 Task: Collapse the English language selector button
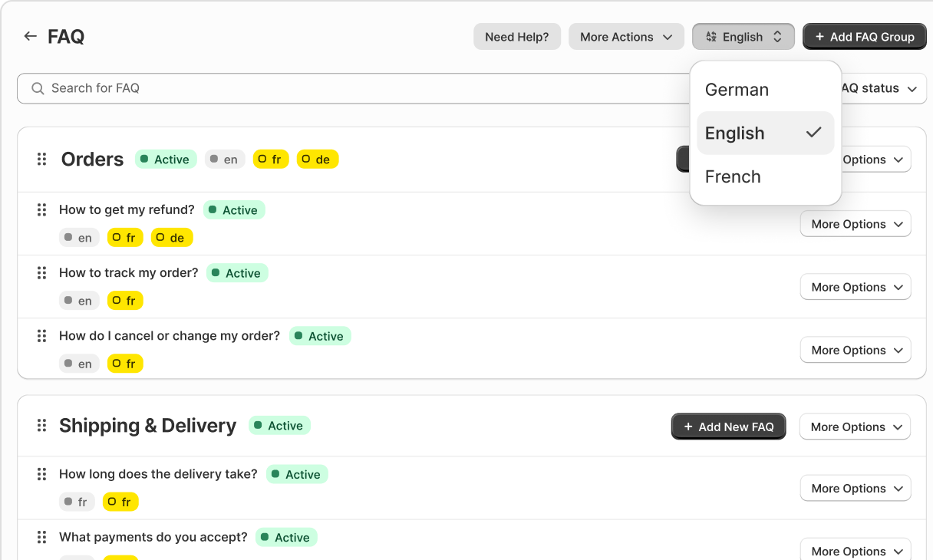pyautogui.click(x=743, y=37)
